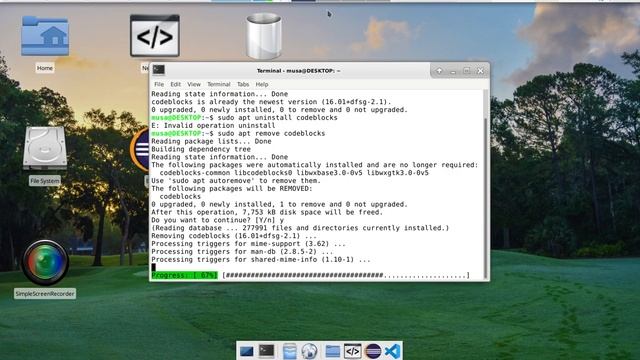Launch the code editor from the dock
Screen dimensions: 640x360
click(x=353, y=351)
